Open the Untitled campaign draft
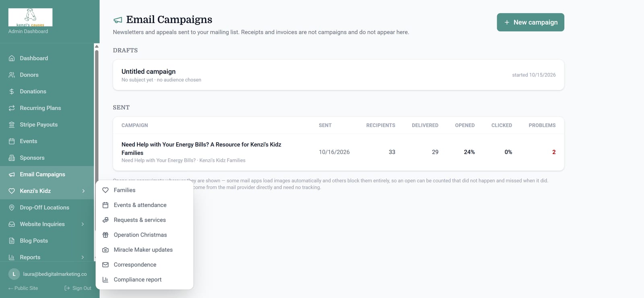This screenshot has height=298, width=644. pos(339,75)
